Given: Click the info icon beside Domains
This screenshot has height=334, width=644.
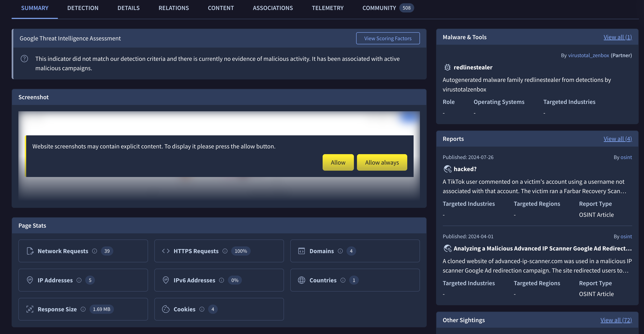Looking at the screenshot, I should (x=340, y=251).
